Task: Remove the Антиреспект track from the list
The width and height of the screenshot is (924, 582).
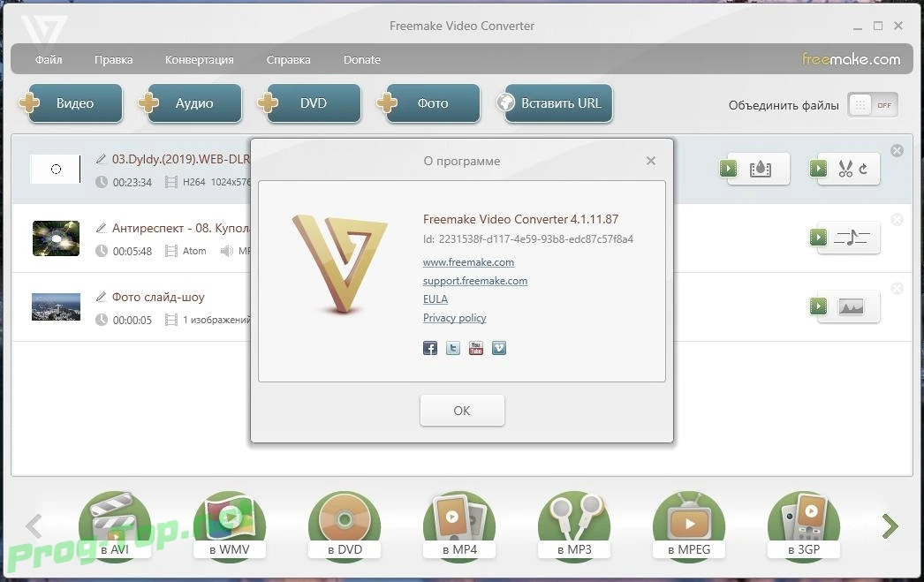Action: coord(897,220)
